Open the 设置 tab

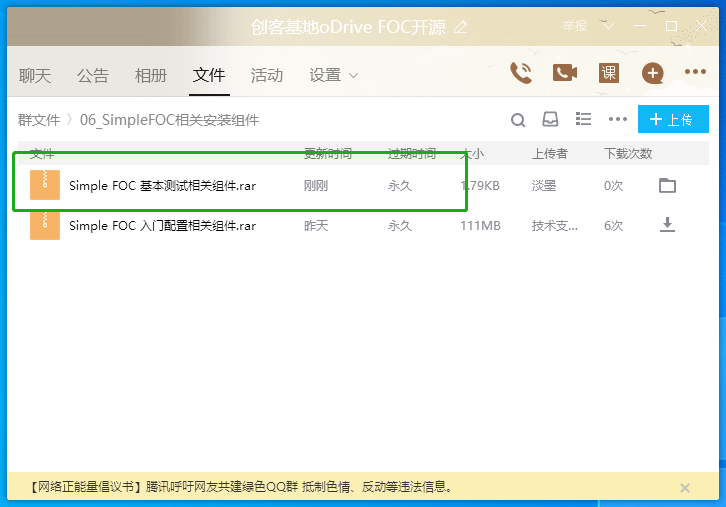pyautogui.click(x=325, y=75)
